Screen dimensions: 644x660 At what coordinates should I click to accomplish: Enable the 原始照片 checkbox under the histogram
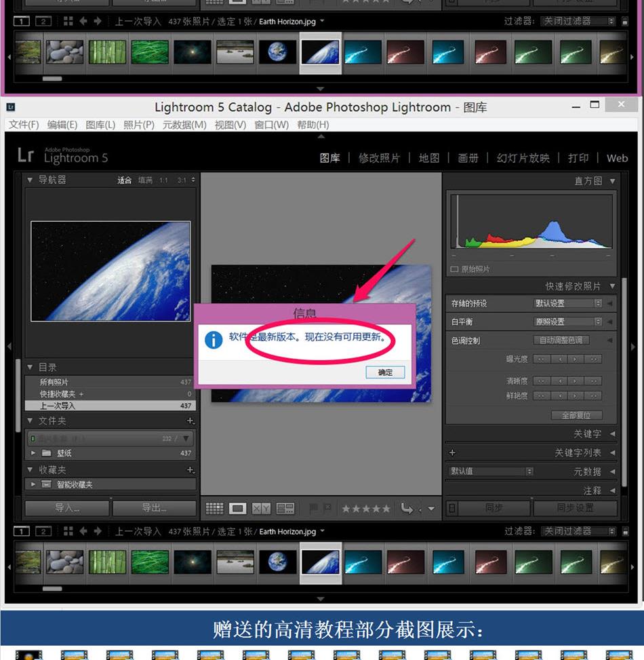point(454,269)
